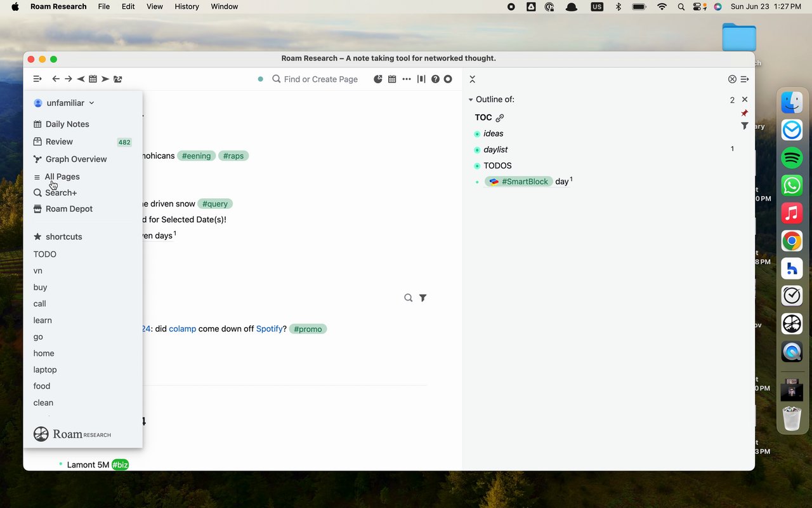Open the 'unfamiliar' graph dropdown
The width and height of the screenshot is (812, 508).
point(64,103)
